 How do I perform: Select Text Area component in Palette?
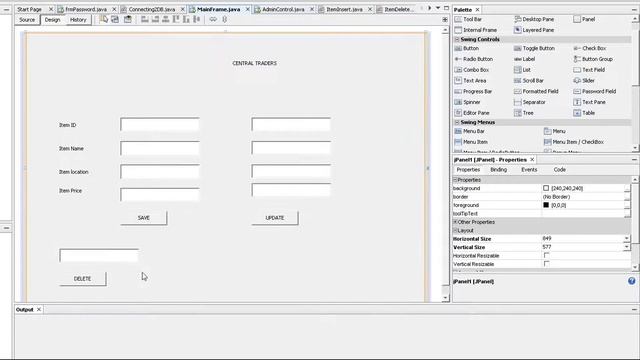pos(470,81)
